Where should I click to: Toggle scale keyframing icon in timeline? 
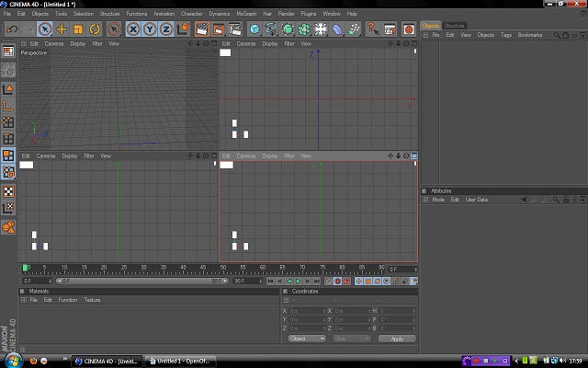[x=367, y=281]
